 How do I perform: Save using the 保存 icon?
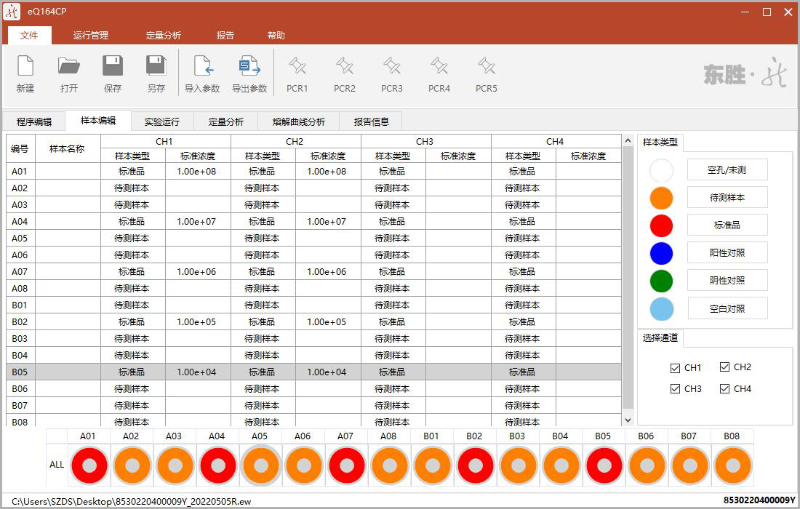click(x=112, y=68)
